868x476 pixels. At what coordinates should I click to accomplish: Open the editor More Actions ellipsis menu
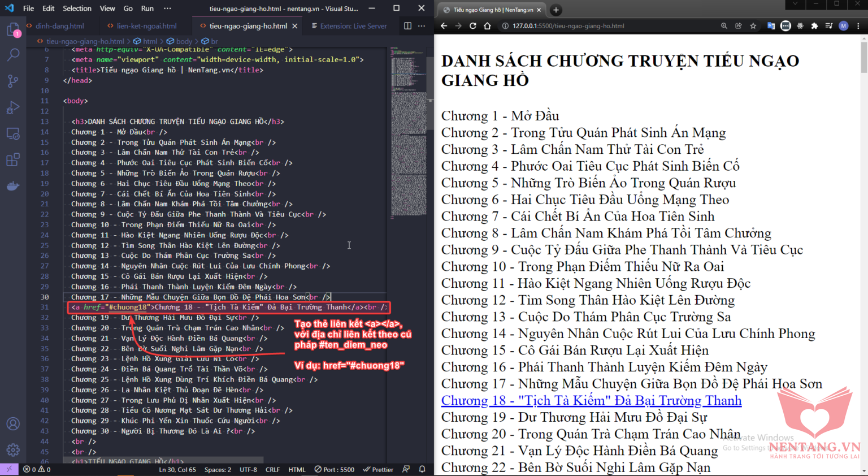click(x=422, y=26)
